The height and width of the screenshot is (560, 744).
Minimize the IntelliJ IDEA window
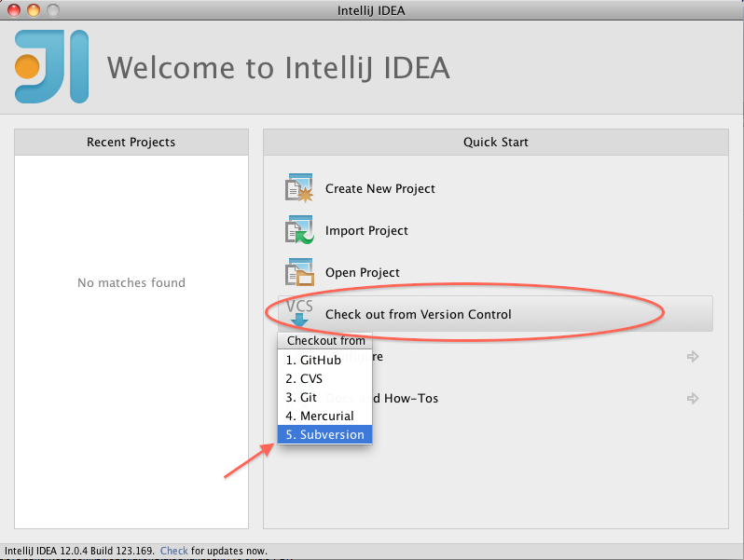34,10
